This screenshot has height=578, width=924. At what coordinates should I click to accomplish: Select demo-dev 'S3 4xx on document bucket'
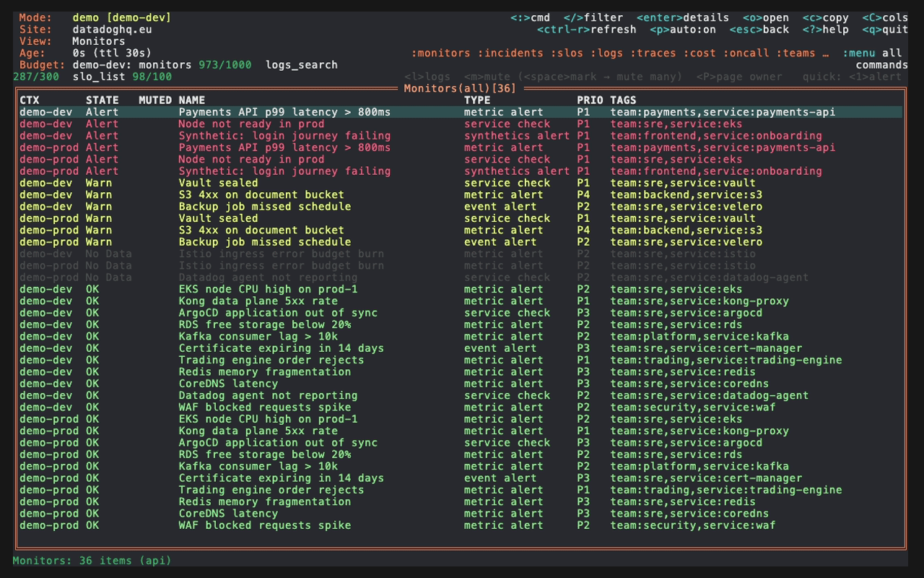pos(461,194)
